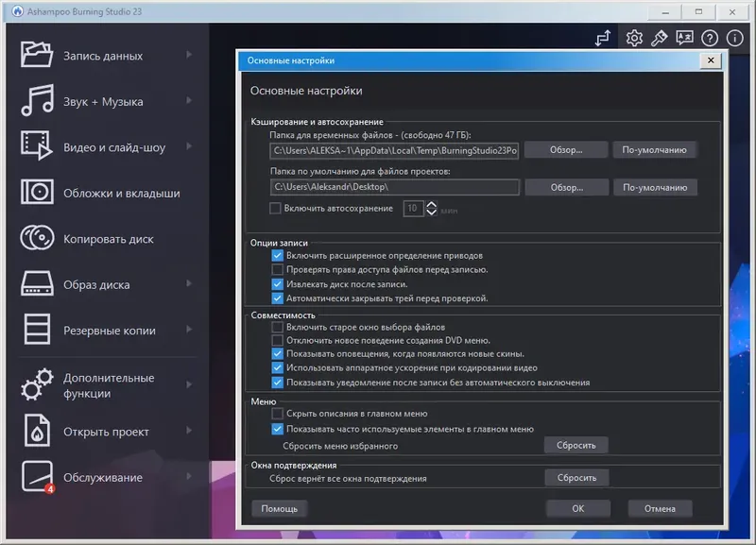Click the question mark help icon
The width and height of the screenshot is (756, 545).
coord(710,38)
